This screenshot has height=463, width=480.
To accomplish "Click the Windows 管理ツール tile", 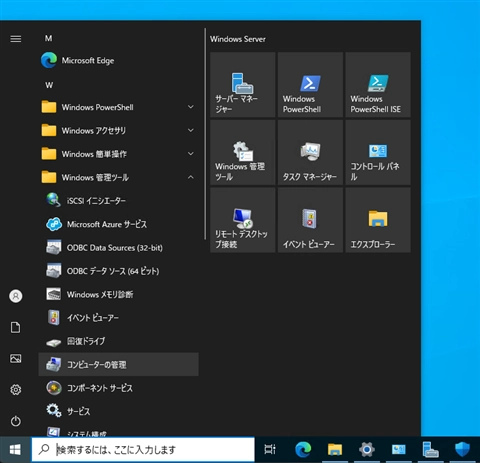I will 243,152.
